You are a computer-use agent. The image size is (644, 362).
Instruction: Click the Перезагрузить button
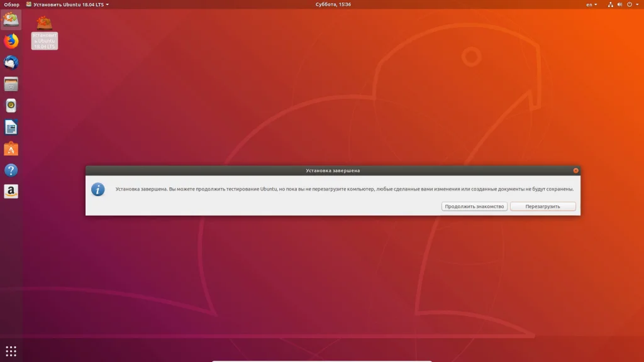(543, 206)
